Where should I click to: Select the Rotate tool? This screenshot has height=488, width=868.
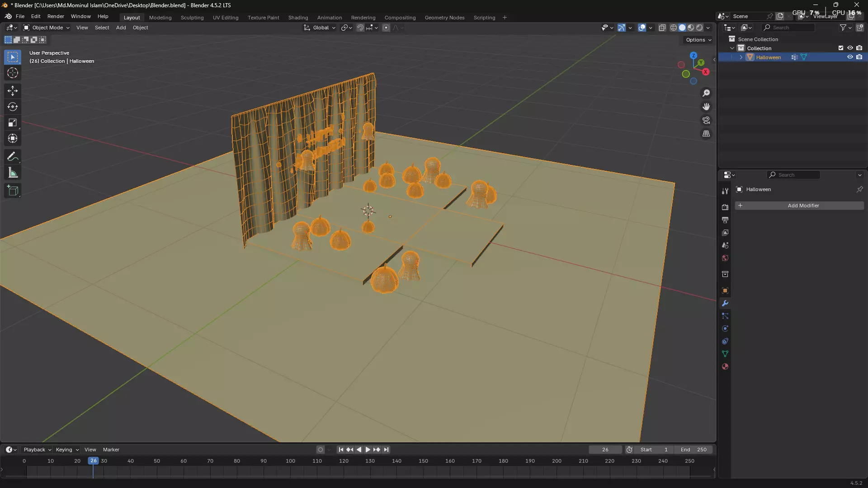click(13, 107)
